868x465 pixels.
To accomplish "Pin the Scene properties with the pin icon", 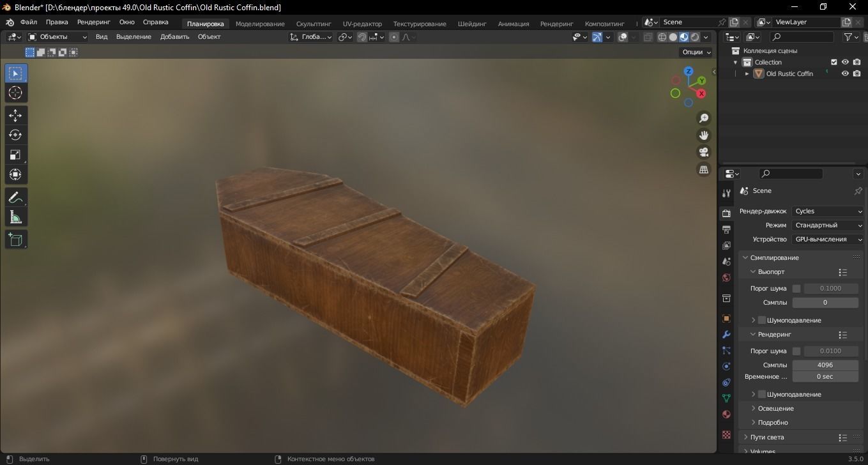I will [858, 191].
